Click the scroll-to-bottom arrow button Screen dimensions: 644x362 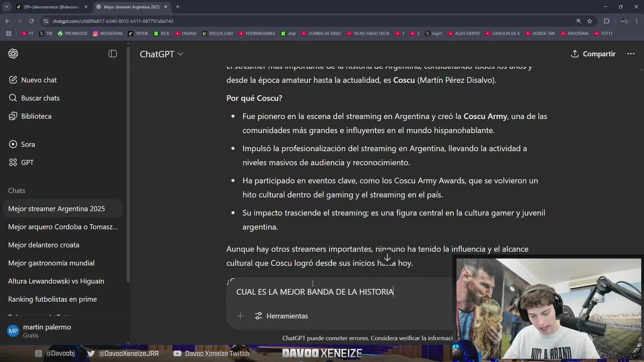coord(387,258)
